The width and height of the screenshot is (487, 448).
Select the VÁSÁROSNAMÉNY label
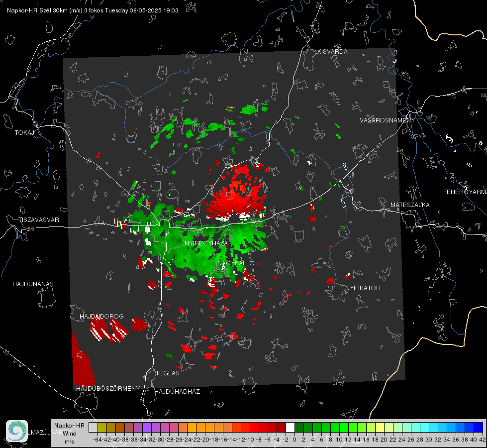click(388, 120)
